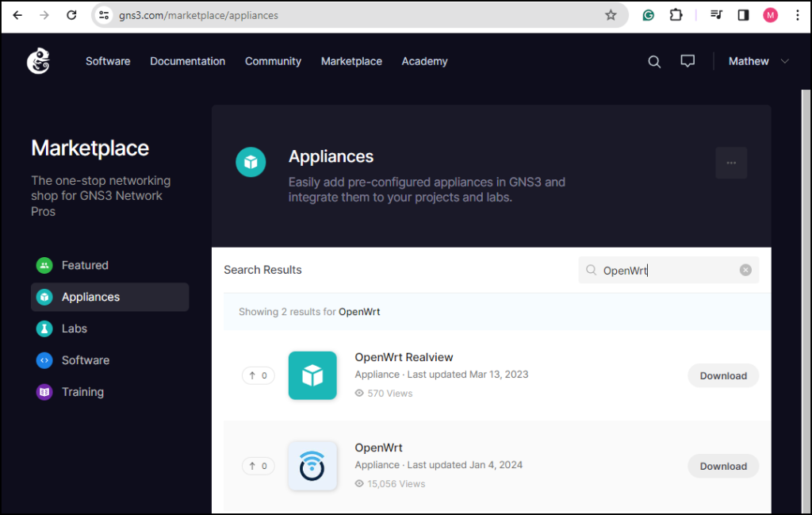Reload the current page
812x515 pixels.
click(x=71, y=16)
